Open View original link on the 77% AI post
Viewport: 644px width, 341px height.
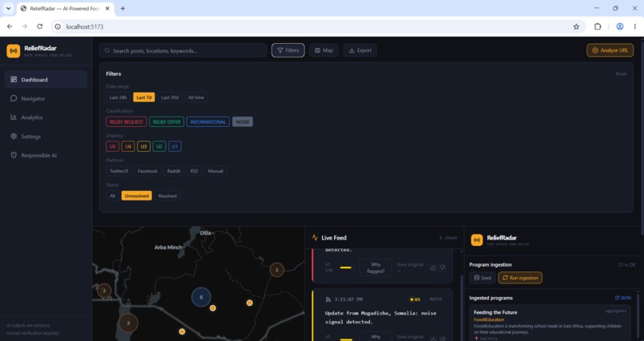coord(410,268)
